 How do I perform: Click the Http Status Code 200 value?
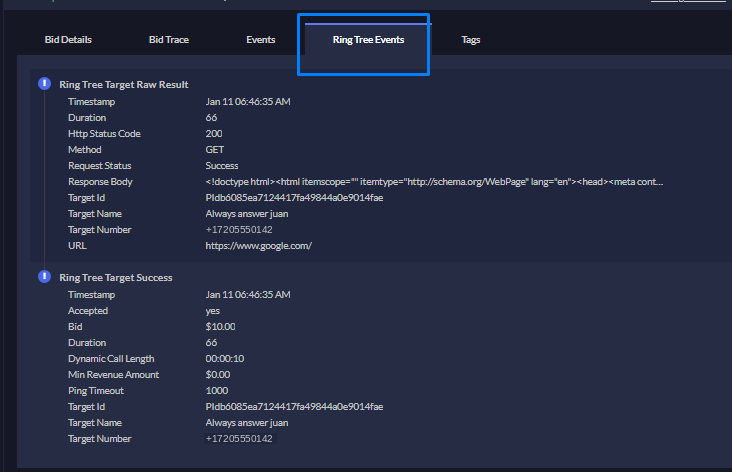pos(214,134)
